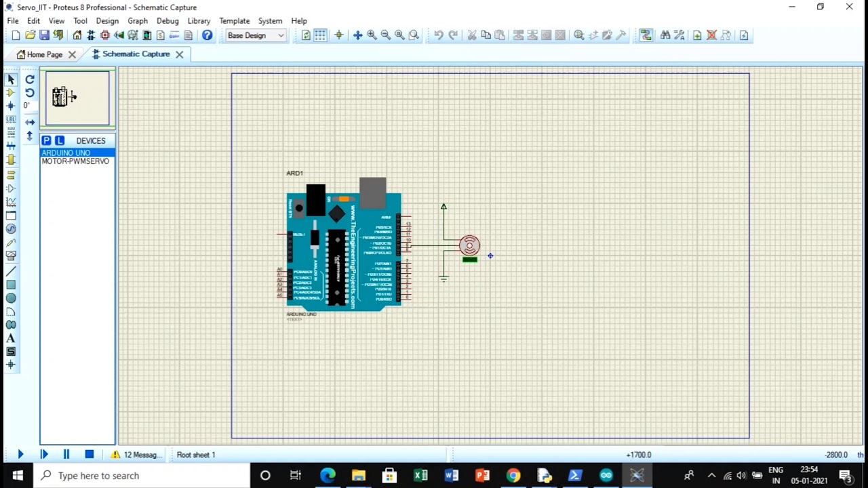This screenshot has height=488, width=868.
Task: Click the 2D Text 'A' tool
Action: tap(11, 338)
